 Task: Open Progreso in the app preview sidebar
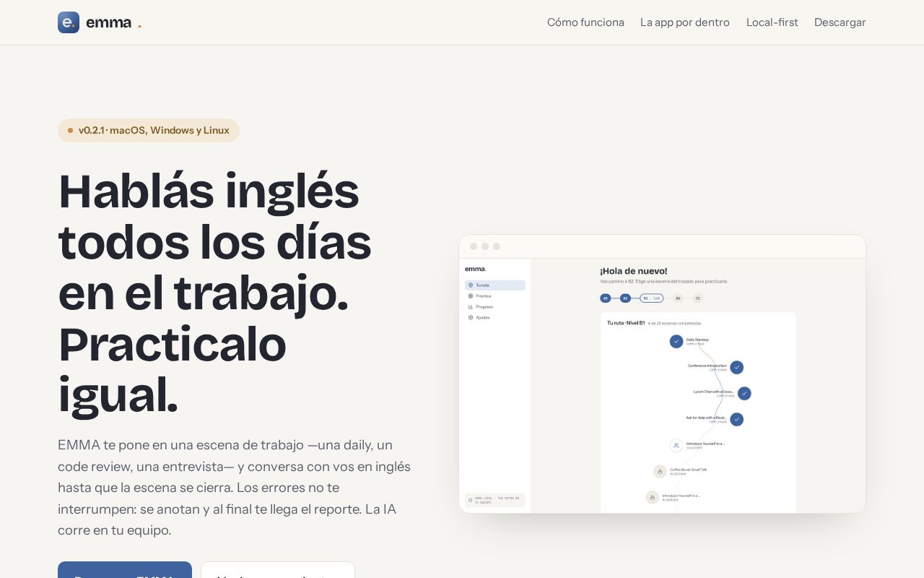click(x=495, y=307)
